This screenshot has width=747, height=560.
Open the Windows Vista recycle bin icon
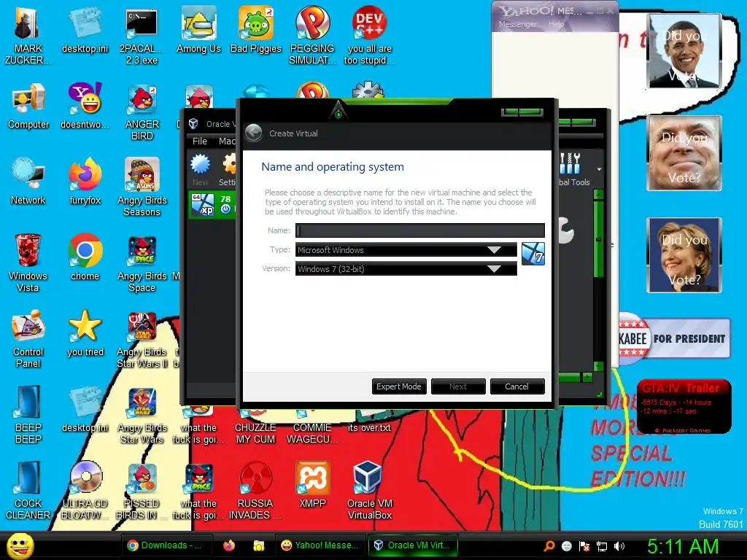coord(28,262)
